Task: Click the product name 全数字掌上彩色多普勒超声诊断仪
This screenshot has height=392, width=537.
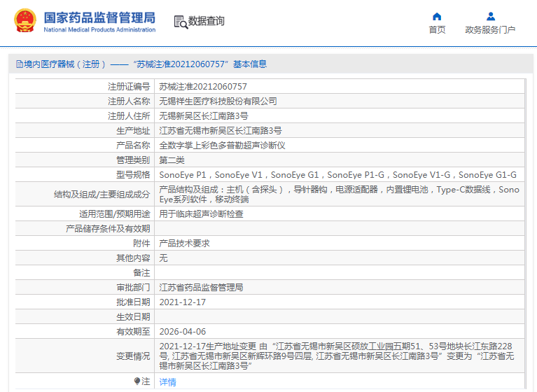Action: click(x=228, y=146)
